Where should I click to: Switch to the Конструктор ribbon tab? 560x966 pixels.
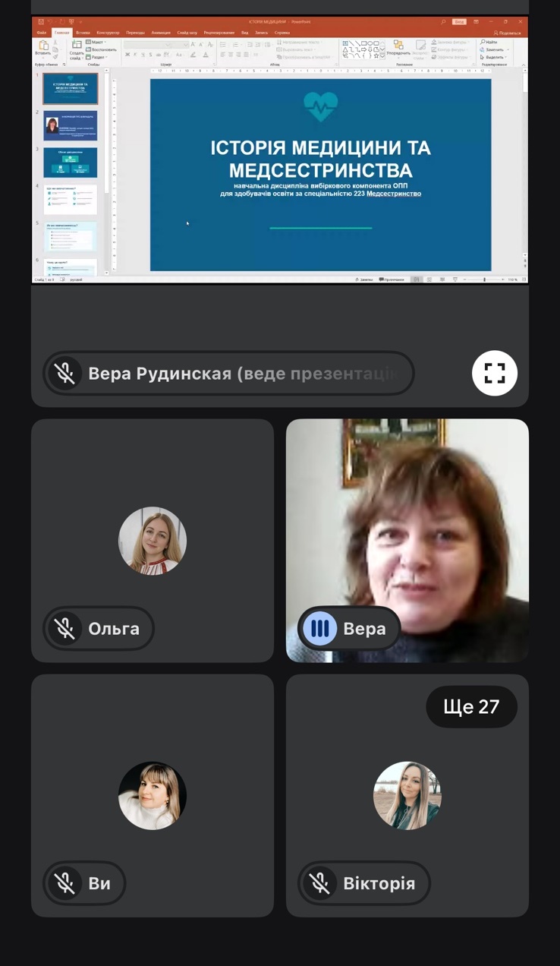[108, 33]
